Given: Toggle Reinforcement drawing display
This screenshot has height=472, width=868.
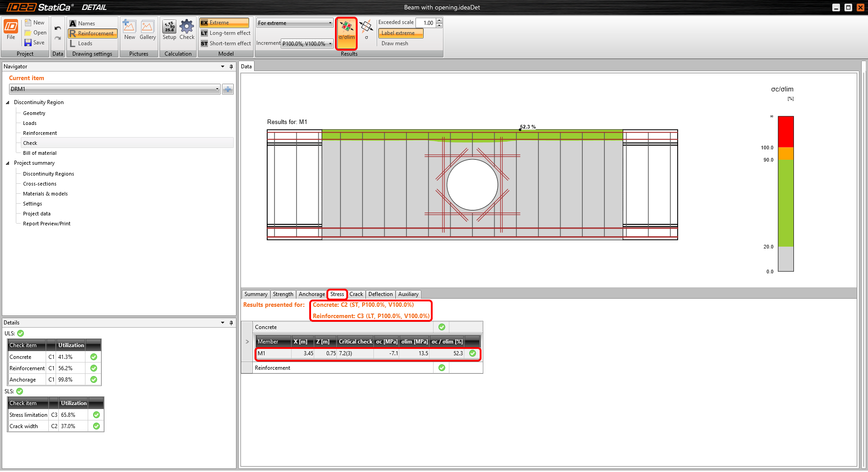Looking at the screenshot, I should pos(92,33).
